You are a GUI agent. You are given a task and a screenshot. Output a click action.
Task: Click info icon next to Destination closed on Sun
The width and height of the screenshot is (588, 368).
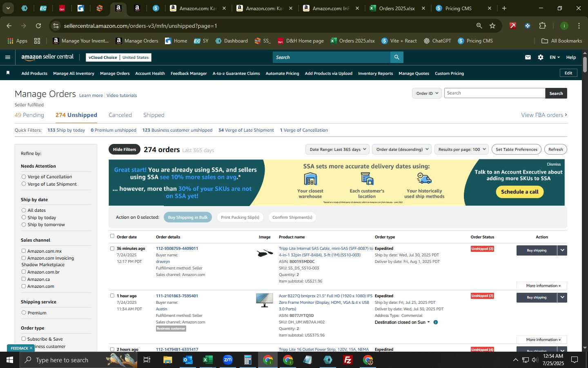[436, 322]
